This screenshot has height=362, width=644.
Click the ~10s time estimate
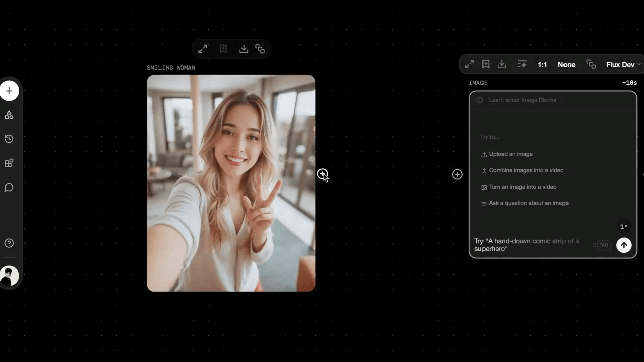coord(629,83)
